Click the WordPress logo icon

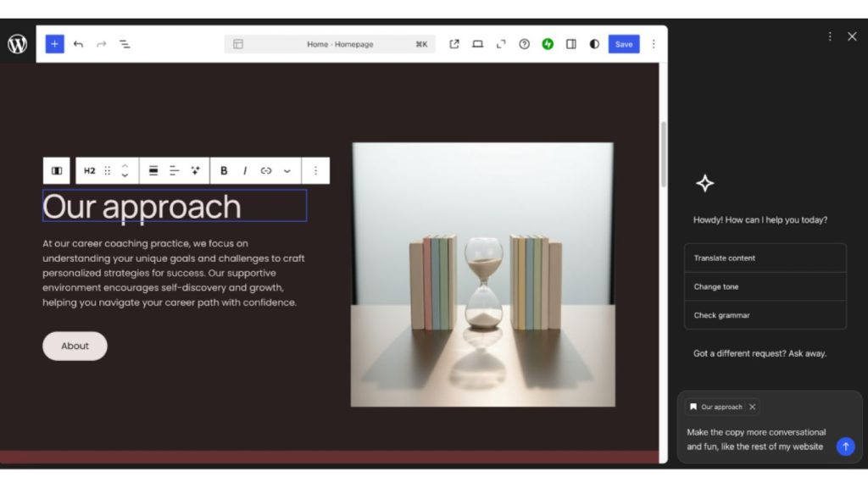click(17, 44)
